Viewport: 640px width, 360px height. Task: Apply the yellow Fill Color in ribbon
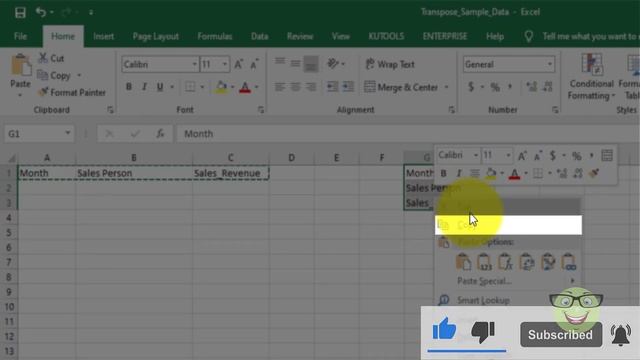pyautogui.click(x=221, y=87)
